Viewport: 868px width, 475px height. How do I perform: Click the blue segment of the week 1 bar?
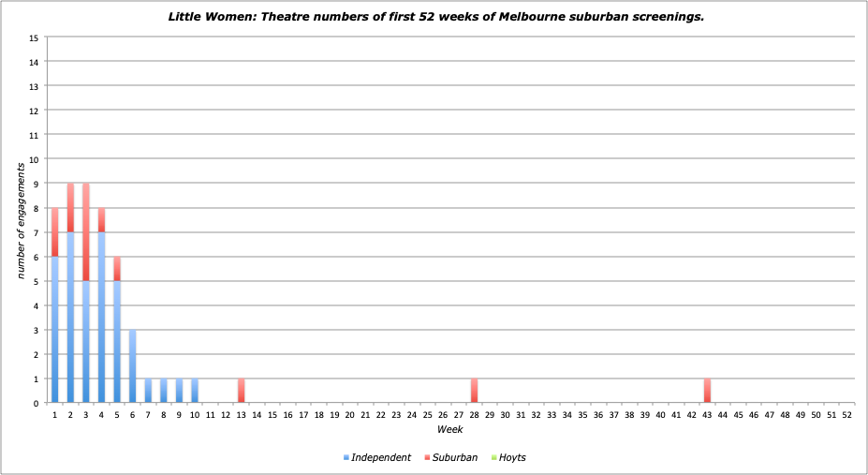tap(55, 330)
